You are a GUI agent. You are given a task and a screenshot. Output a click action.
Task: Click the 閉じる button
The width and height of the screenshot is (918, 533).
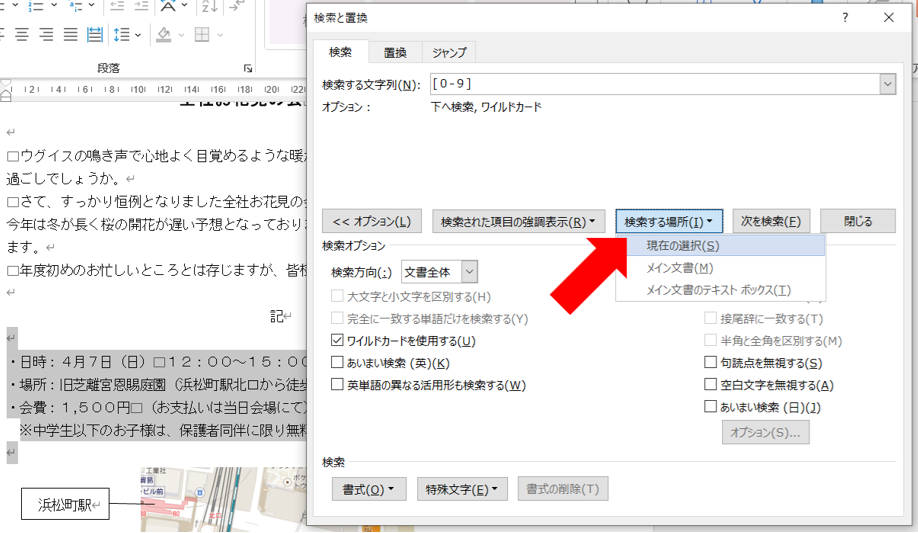point(858,221)
